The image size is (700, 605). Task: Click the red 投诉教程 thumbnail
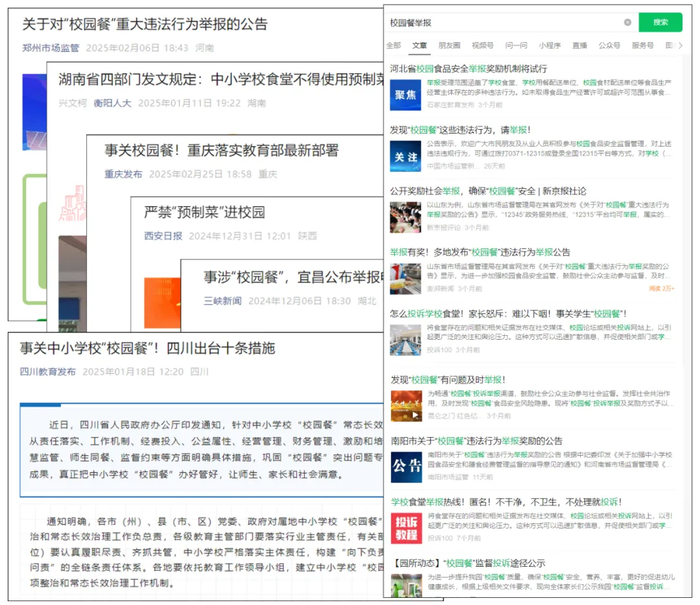click(406, 528)
